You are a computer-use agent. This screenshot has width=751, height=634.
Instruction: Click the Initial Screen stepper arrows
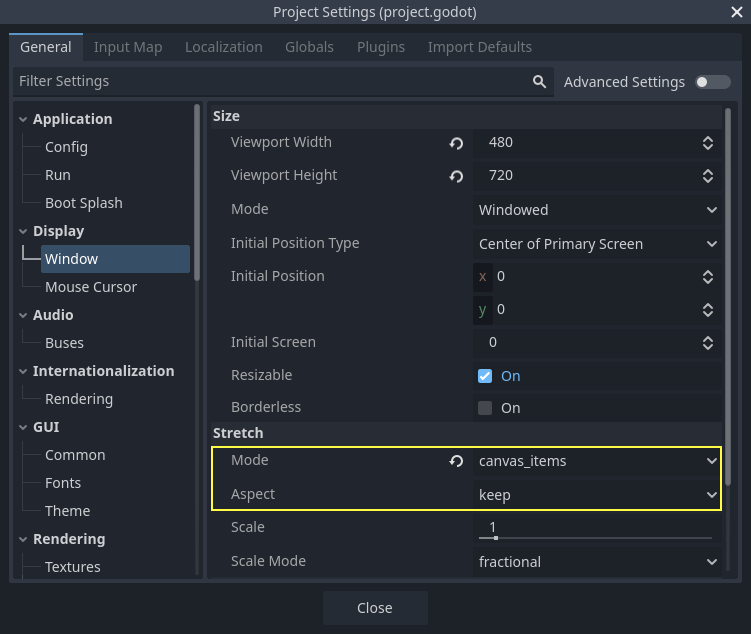tap(708, 343)
